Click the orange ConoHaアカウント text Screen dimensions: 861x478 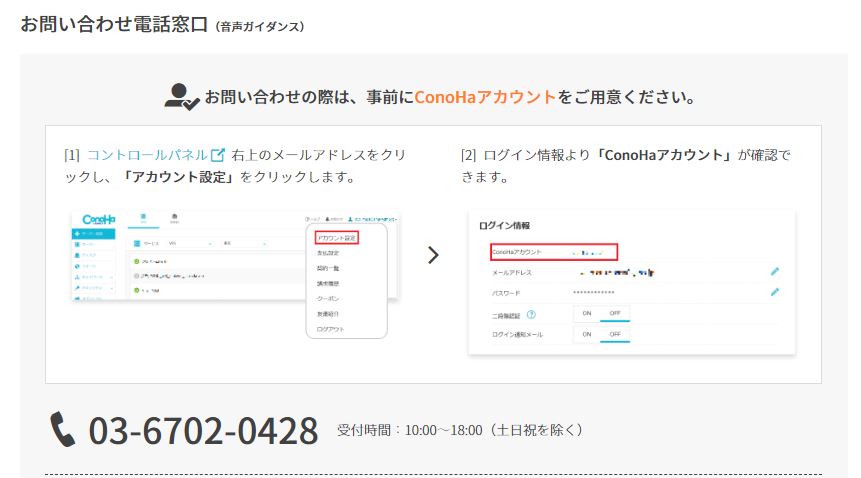[485, 97]
